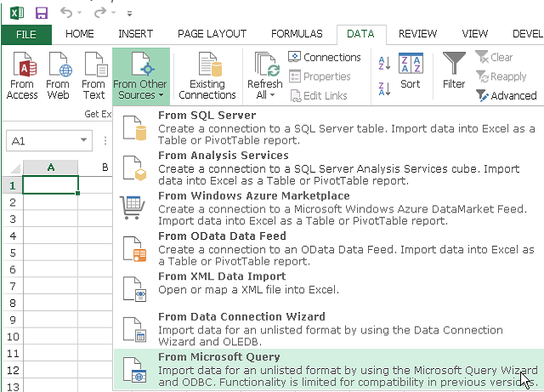
Task: Open Advanced filter options
Action: 506,95
